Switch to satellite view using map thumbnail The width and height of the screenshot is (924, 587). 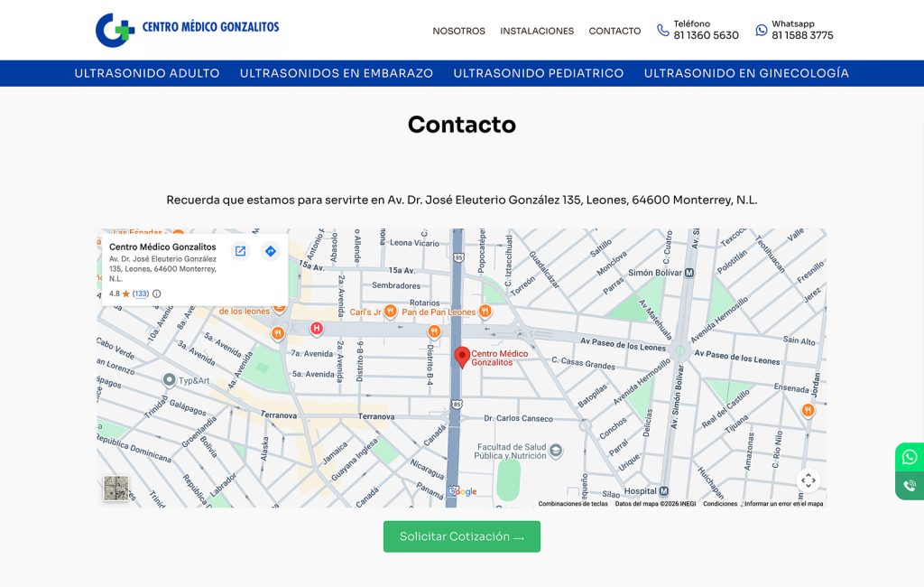115,489
